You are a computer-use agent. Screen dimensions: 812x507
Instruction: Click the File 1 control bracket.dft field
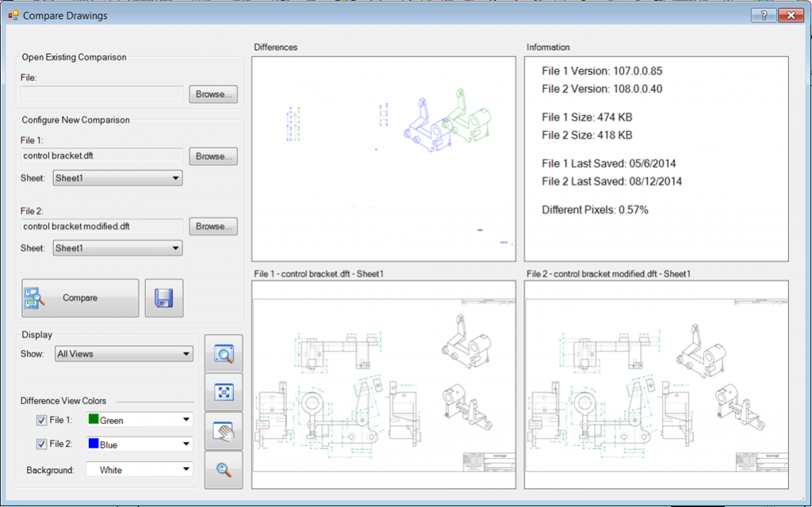102,156
